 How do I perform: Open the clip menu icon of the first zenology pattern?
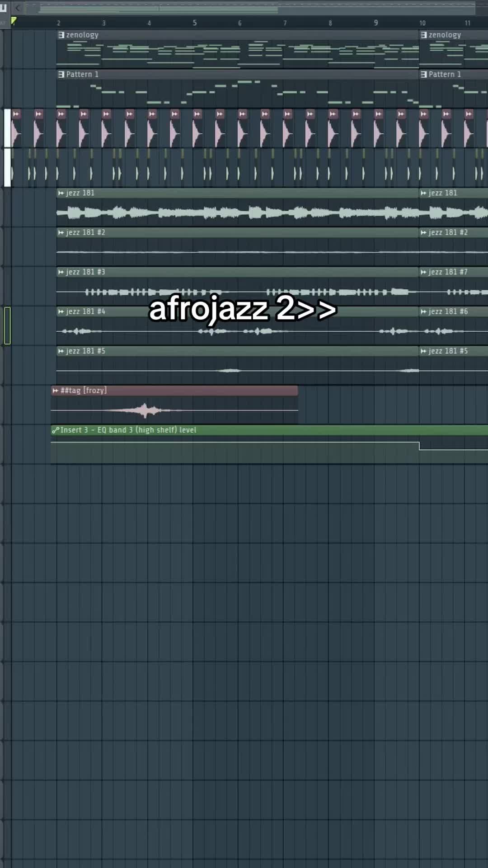61,35
